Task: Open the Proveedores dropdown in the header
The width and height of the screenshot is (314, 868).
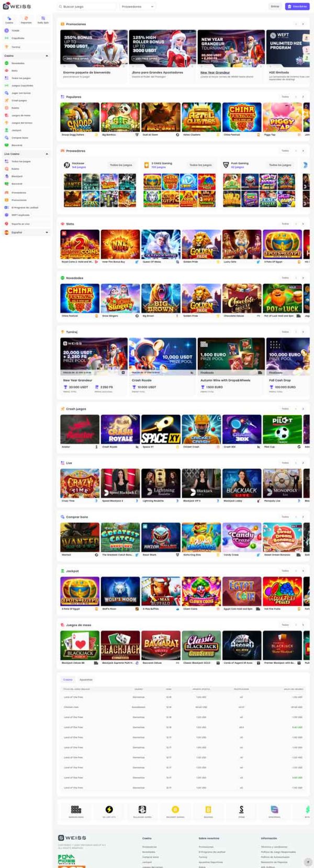Action: tap(138, 7)
